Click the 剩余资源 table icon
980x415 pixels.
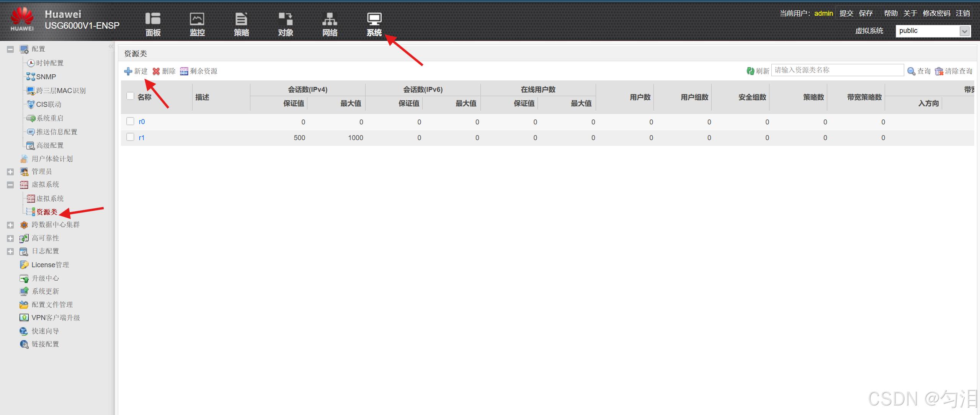pos(184,71)
